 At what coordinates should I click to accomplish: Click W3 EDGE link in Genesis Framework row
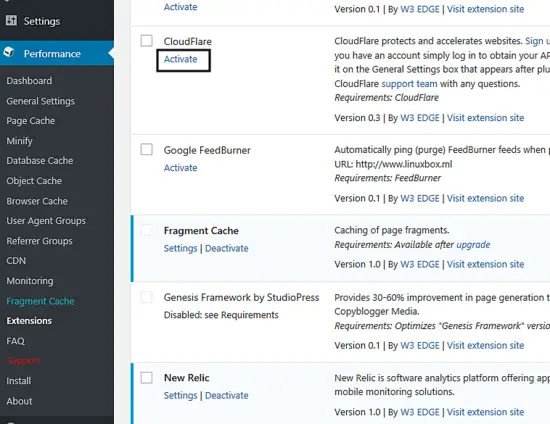tap(420, 345)
